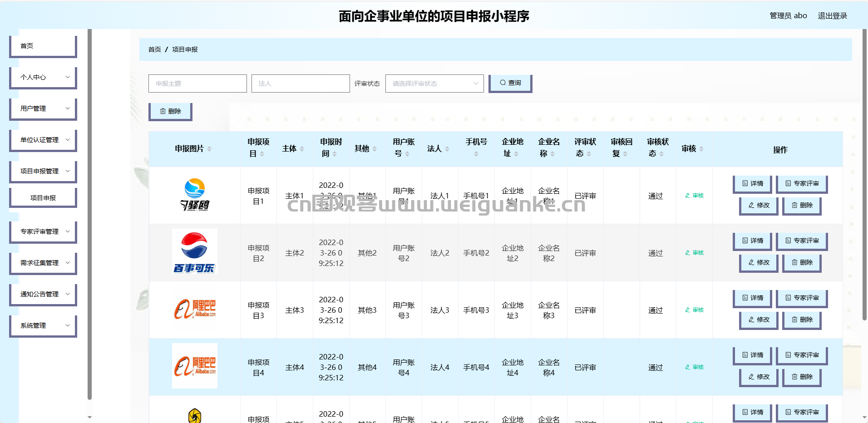This screenshot has height=423, width=868.
Task: Collapse 项目申报管理 sidebar menu
Action: pyautogui.click(x=43, y=171)
